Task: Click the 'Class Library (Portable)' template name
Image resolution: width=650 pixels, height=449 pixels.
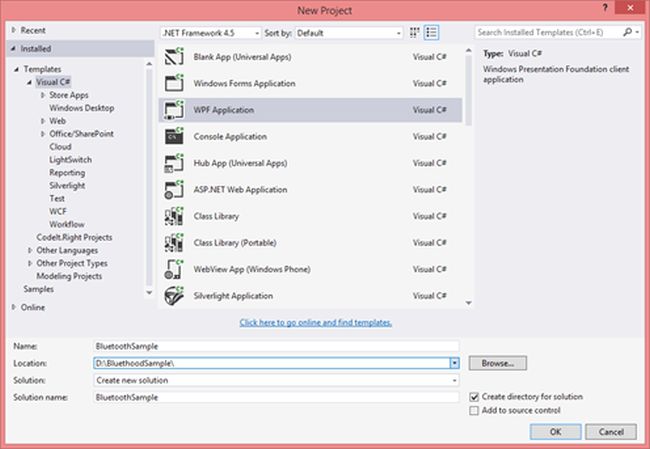Action: coord(235,243)
